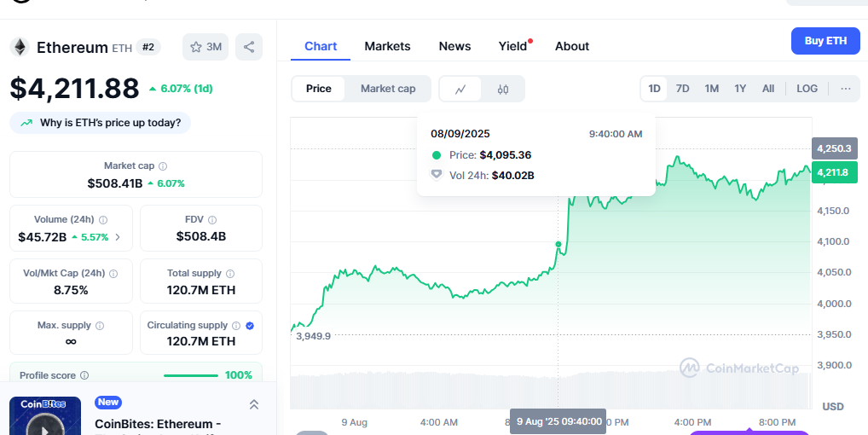Click info icon next to FDV
Screen dimensions: 868x435
[212, 220]
